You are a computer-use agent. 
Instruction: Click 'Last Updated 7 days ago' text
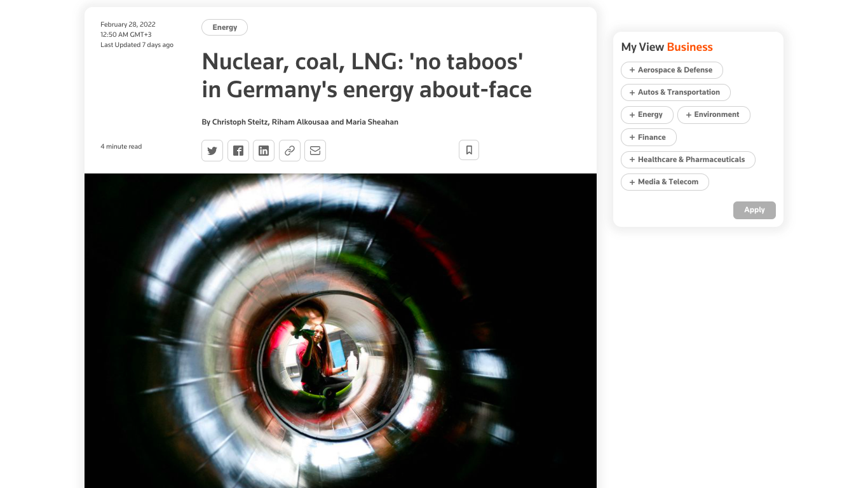point(137,45)
